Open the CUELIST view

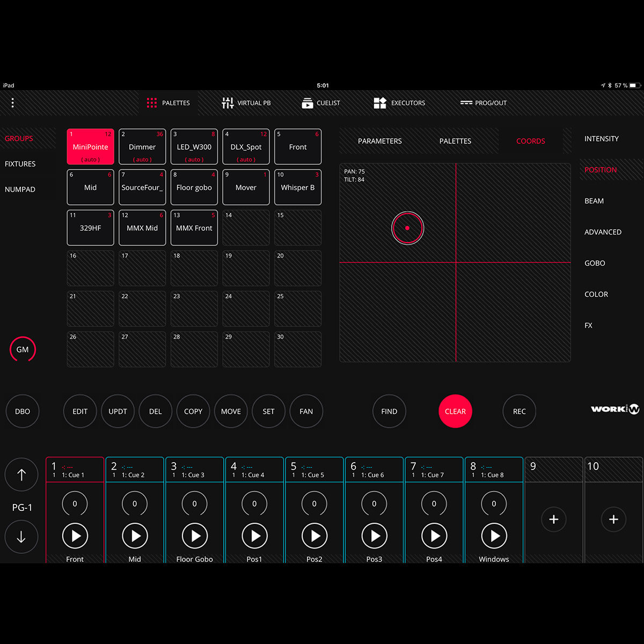320,103
